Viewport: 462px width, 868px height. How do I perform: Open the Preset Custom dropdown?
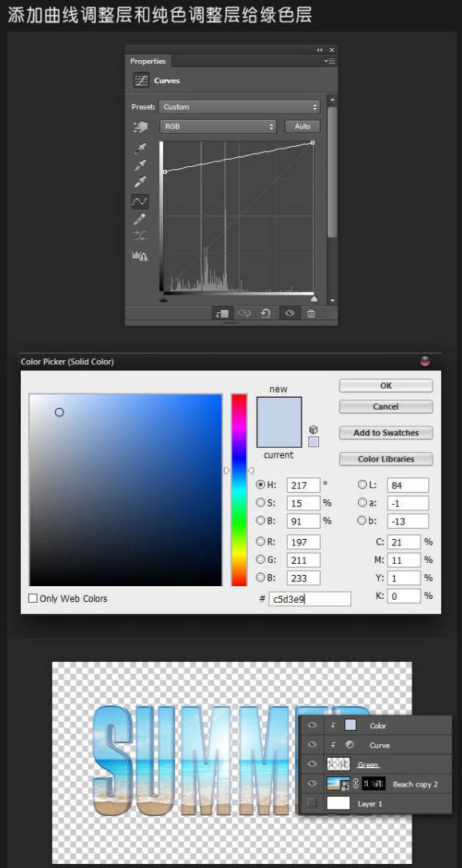point(239,107)
